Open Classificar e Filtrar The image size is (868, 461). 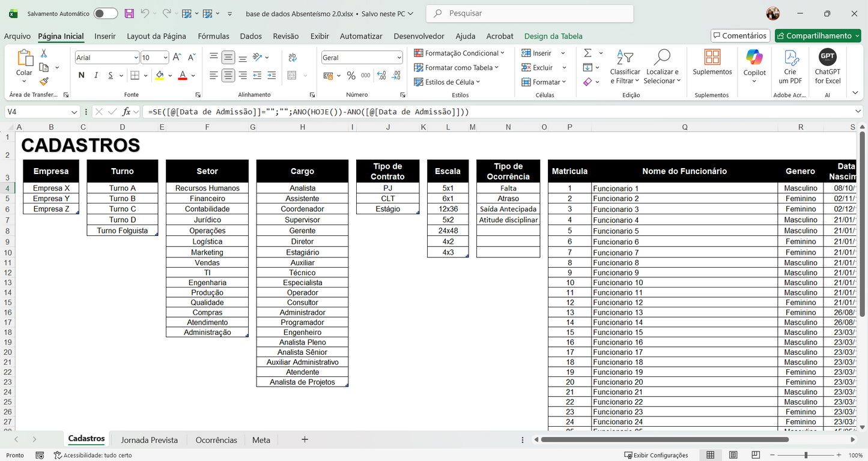pos(625,67)
